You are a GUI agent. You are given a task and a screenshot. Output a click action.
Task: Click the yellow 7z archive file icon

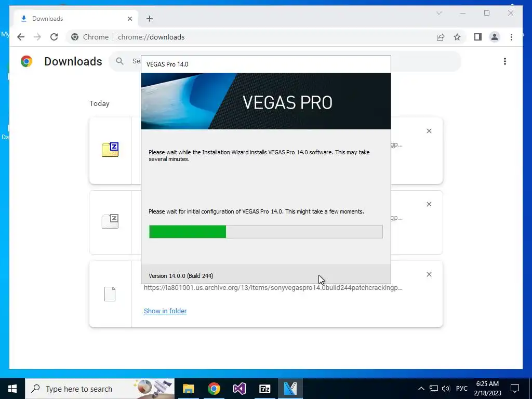point(110,150)
